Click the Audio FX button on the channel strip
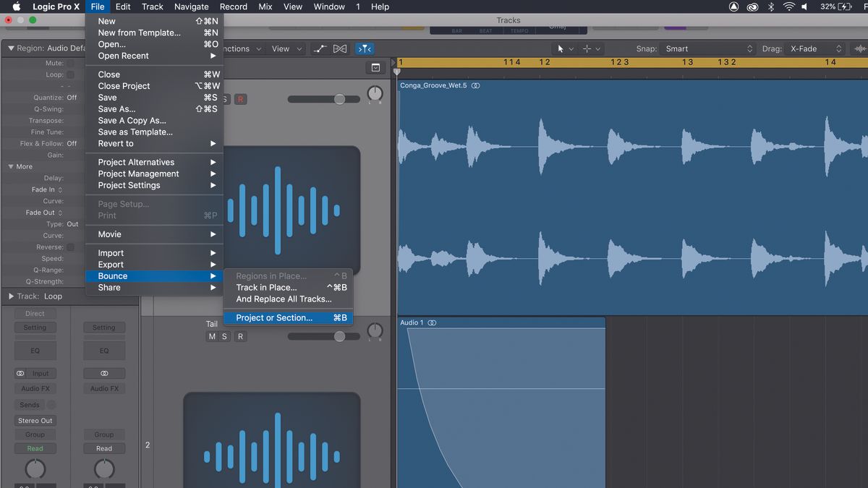Viewport: 868px width, 488px height. tap(34, 388)
